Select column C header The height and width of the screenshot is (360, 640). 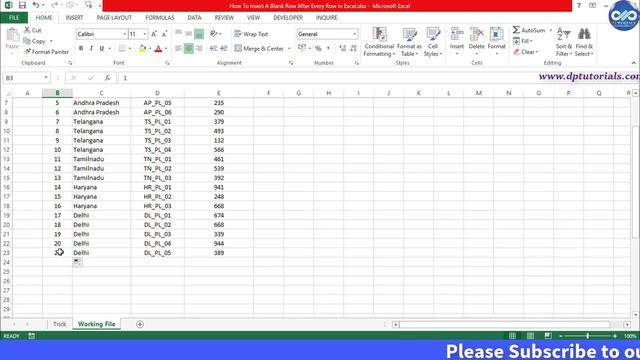[x=102, y=93]
